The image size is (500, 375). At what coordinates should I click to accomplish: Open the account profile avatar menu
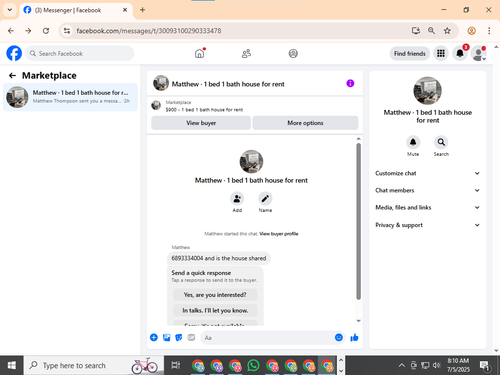(479, 53)
